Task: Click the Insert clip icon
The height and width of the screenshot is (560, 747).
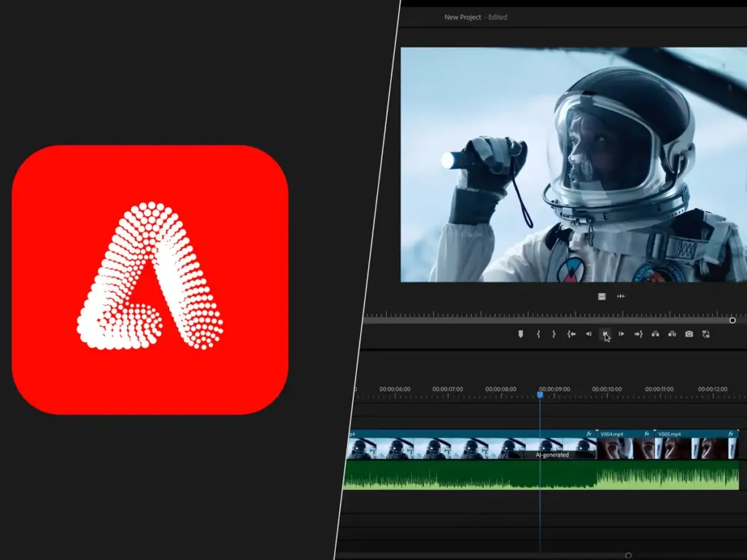Action: pos(655,334)
